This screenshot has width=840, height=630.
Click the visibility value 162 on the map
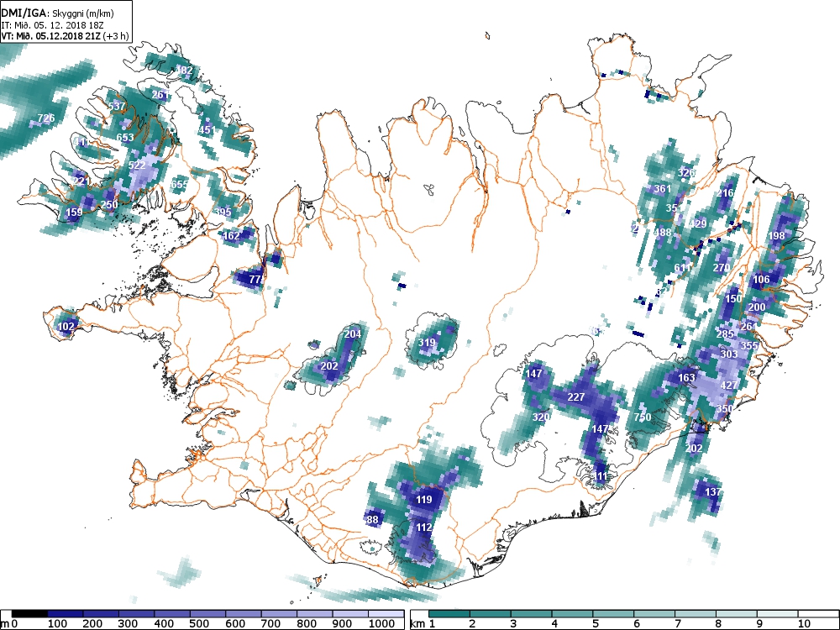pos(231,236)
